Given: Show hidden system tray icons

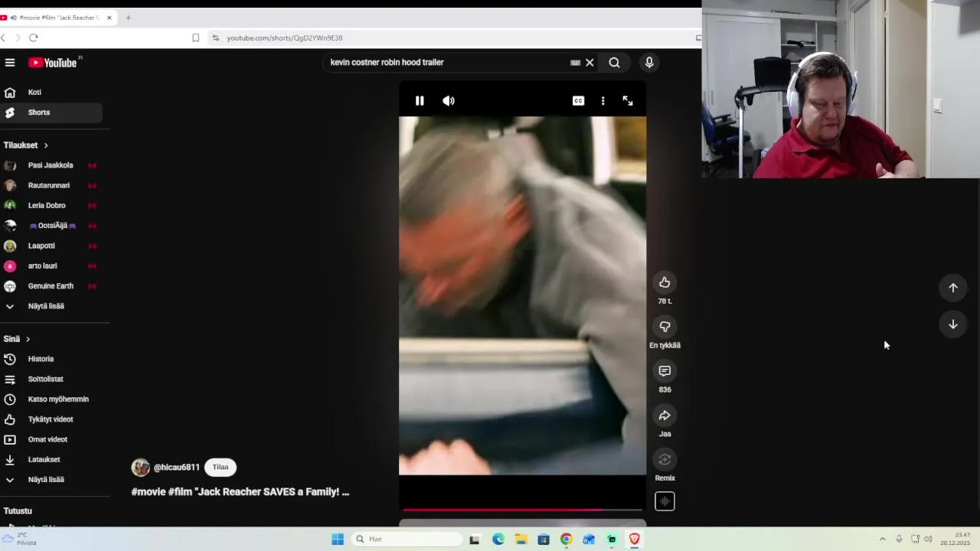Looking at the screenshot, I should (x=882, y=539).
